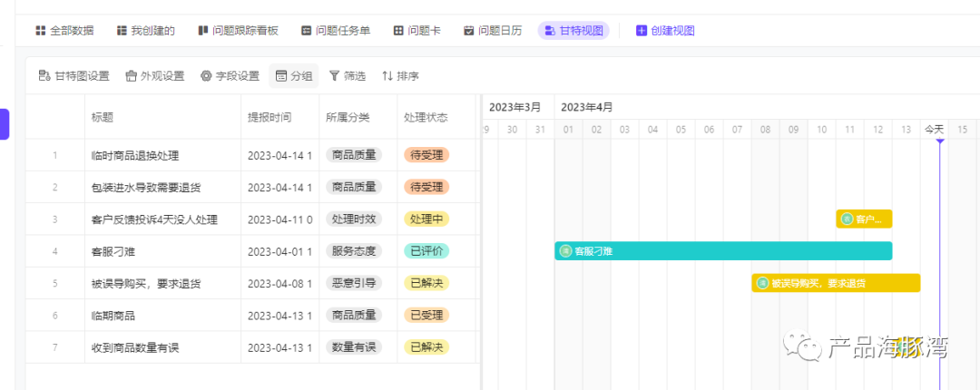Screen dimensions: 980x390
Task: Open the 全部数据 view tab
Action: pos(64,31)
